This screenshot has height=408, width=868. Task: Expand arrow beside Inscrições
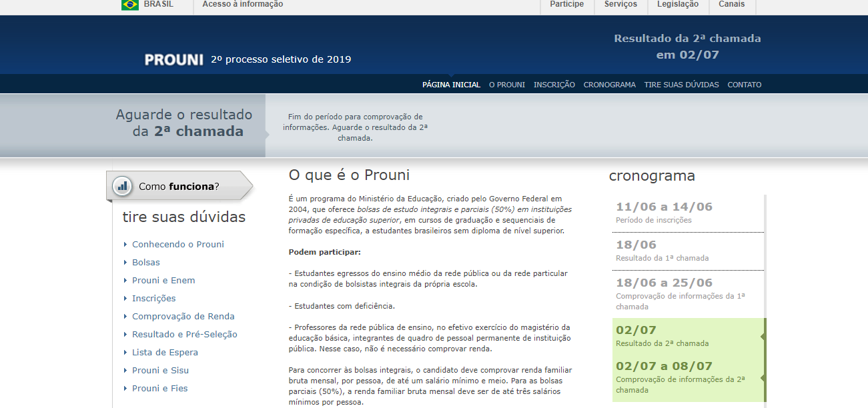[x=125, y=298]
